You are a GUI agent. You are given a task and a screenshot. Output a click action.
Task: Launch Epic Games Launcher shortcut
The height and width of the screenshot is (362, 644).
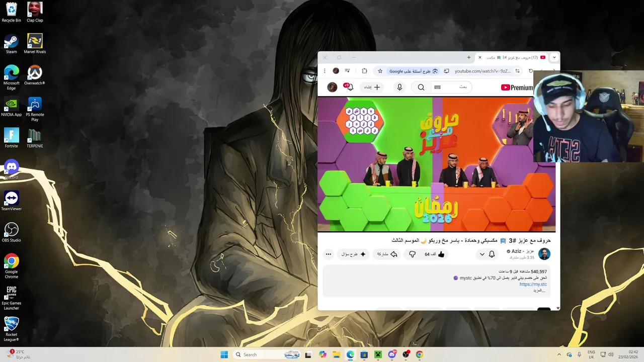click(11, 298)
